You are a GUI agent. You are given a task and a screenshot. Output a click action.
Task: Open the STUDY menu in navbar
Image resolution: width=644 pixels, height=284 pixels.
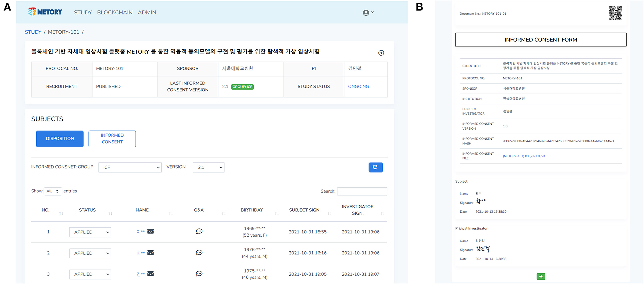point(83,13)
